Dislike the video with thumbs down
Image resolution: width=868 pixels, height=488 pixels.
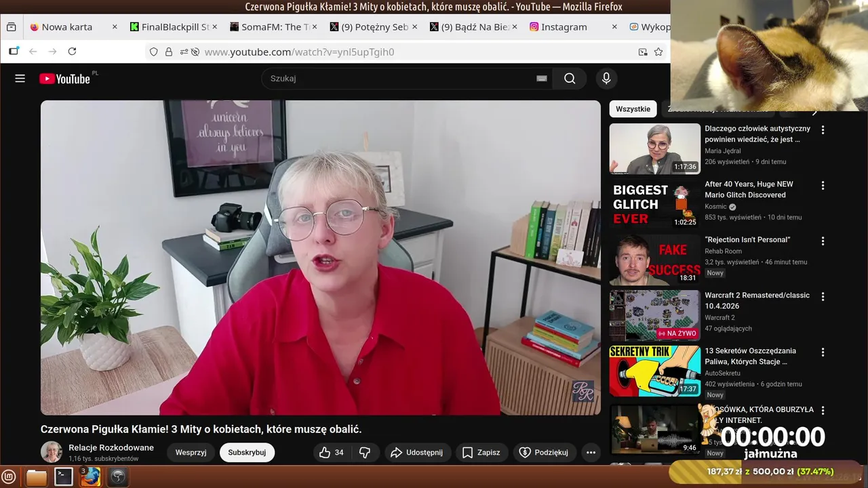point(365,452)
